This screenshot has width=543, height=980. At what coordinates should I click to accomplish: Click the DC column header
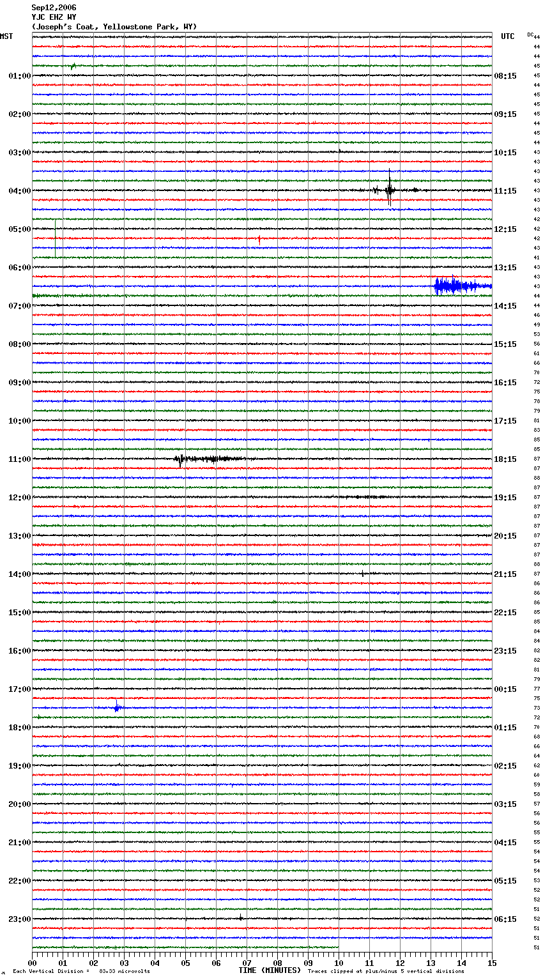click(x=530, y=34)
